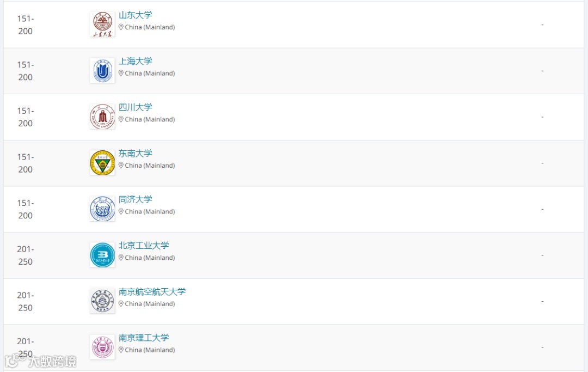Open the 南京航空航天大学 university link

[x=152, y=292]
